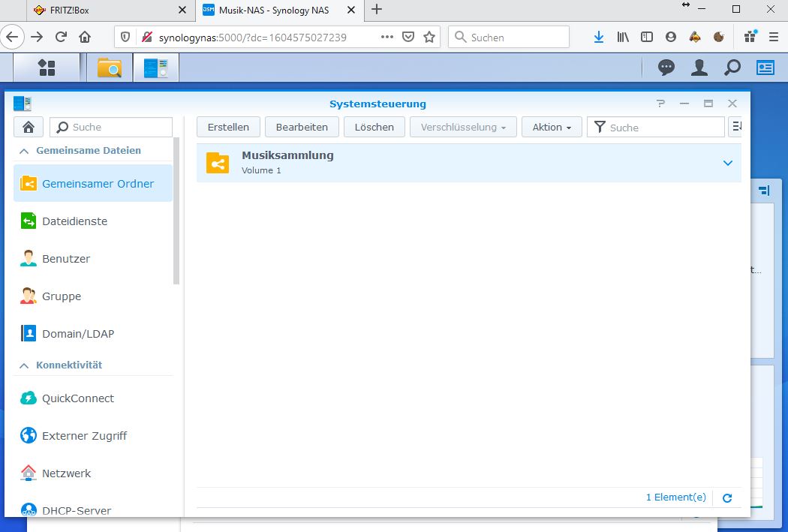788x532 pixels.
Task: Save page to Pocket
Action: click(408, 37)
